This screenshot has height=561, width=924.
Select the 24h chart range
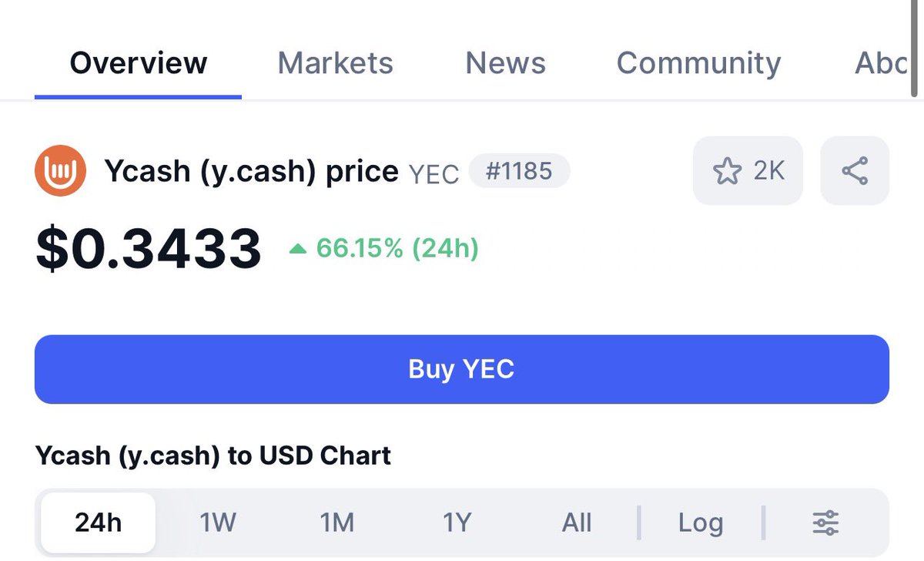pyautogui.click(x=98, y=523)
